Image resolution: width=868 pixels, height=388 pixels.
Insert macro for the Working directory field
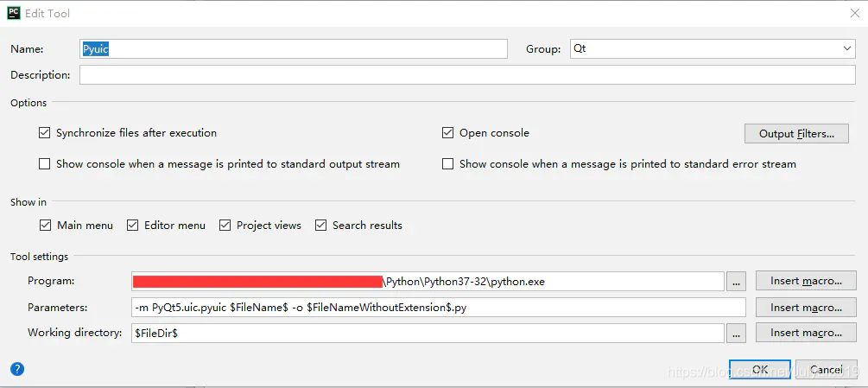click(806, 334)
